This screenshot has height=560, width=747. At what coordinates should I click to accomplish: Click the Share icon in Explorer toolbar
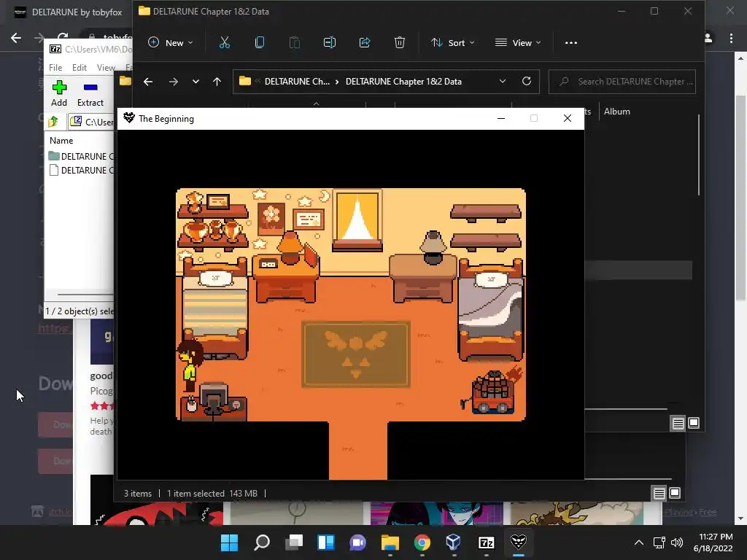coord(365,43)
